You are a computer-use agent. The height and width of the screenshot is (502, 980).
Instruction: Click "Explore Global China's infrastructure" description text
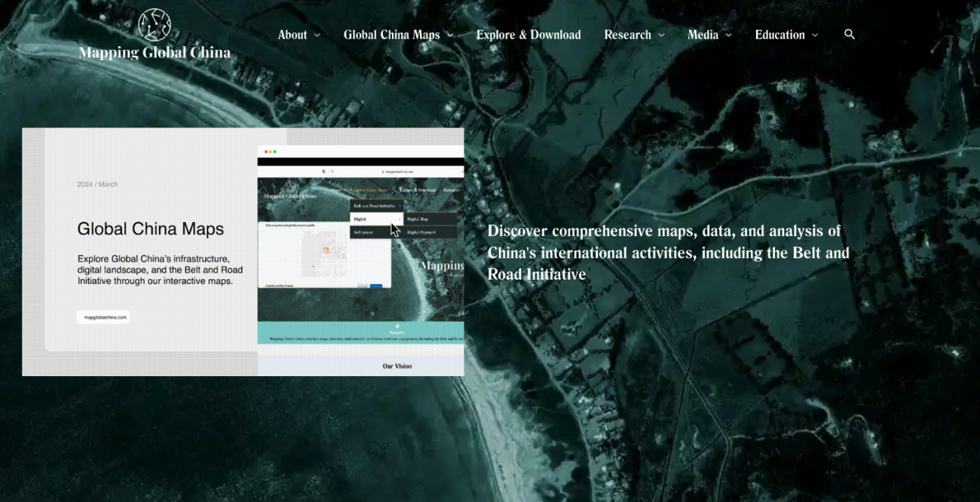pyautogui.click(x=160, y=270)
